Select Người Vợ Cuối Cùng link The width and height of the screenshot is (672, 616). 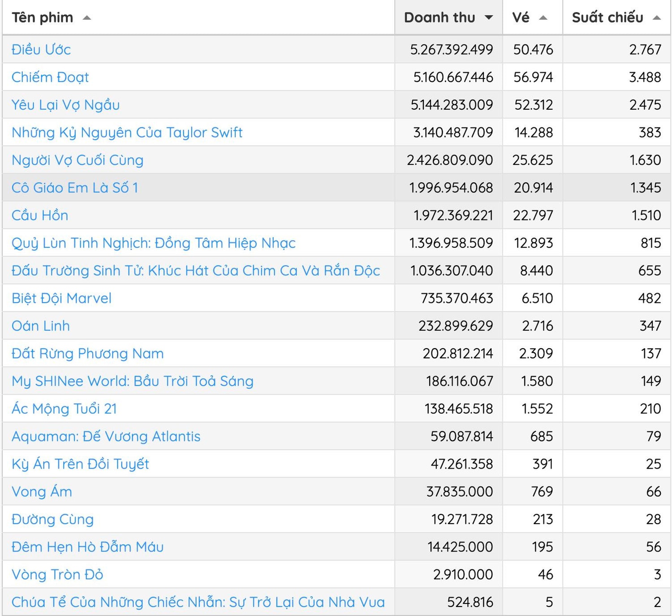tap(78, 160)
